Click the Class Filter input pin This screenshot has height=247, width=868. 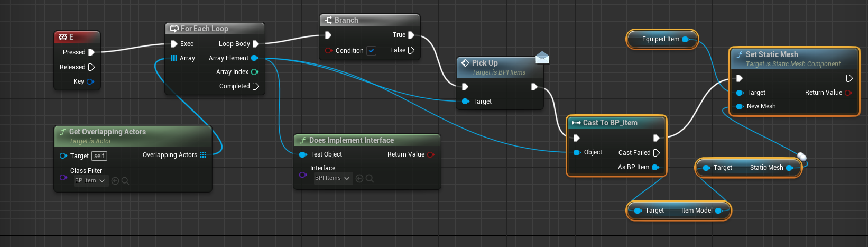click(63, 177)
